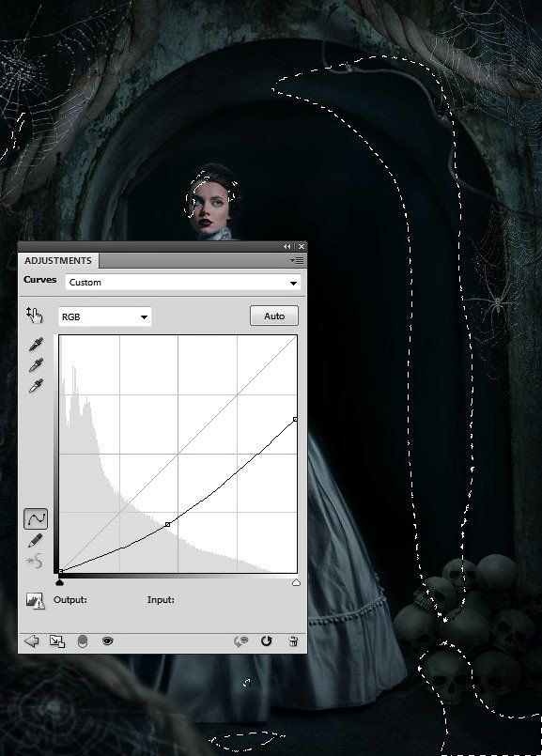Select the bottom-left curve endpoint
Screen dimensions: 542x756
click(x=60, y=572)
